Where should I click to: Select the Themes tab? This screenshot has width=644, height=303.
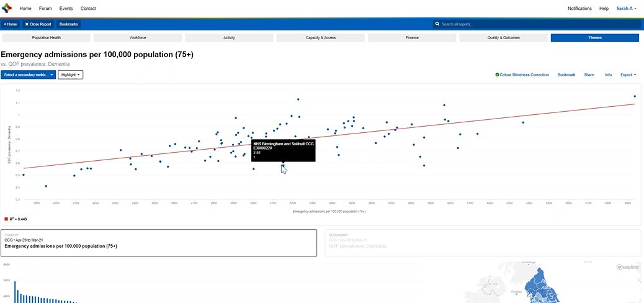coord(595,38)
